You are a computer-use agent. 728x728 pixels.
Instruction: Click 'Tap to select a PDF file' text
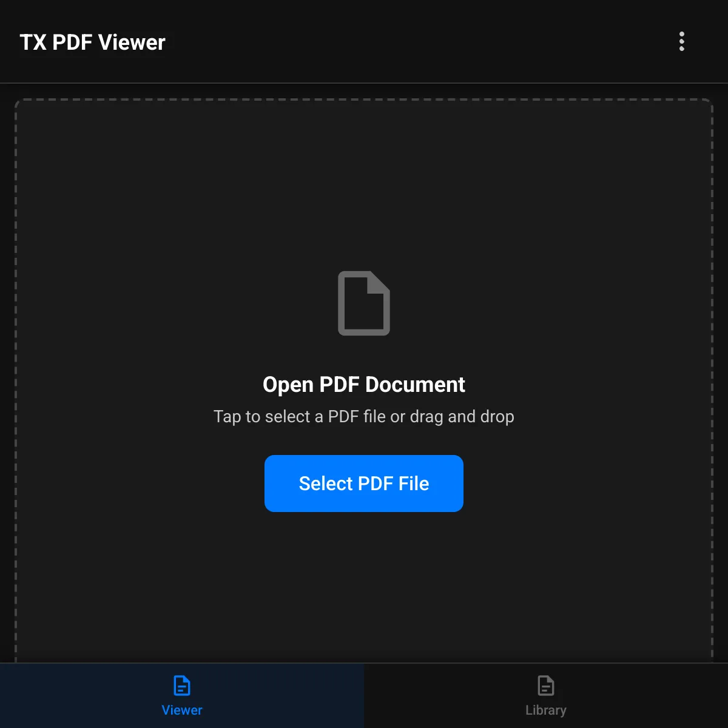[299, 417]
